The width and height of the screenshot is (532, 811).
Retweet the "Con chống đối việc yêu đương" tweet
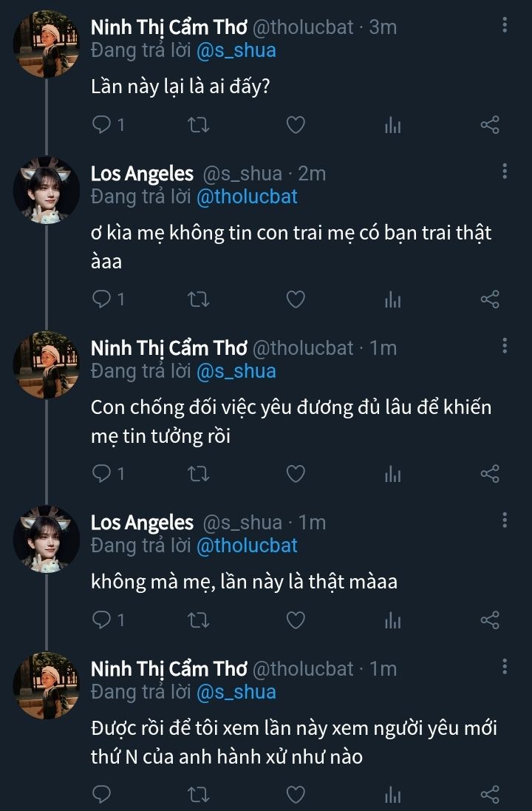(199, 474)
